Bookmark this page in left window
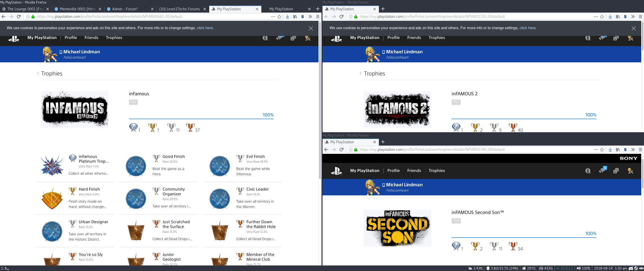Viewport: 644px width, 271px height. 279,17
